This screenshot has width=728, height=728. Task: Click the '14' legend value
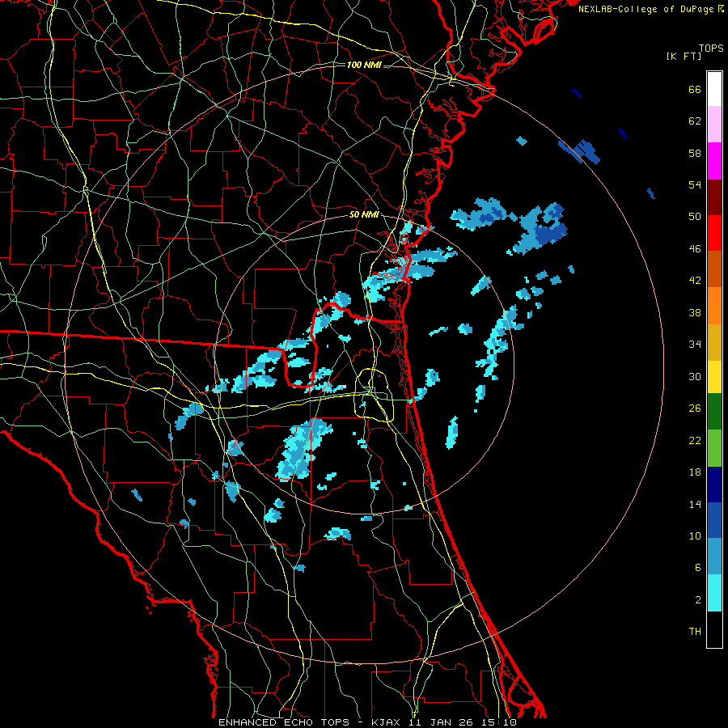point(695,504)
